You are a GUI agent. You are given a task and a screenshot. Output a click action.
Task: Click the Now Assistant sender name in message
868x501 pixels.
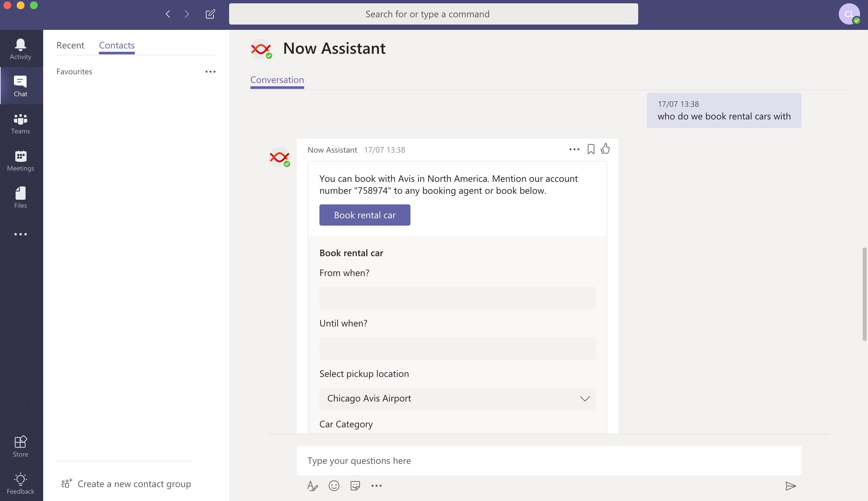click(332, 150)
